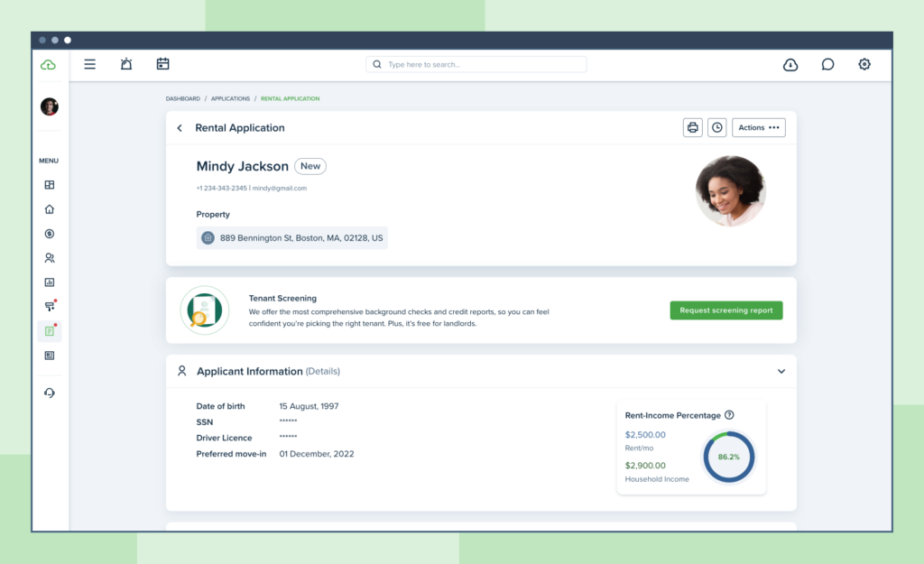The width and height of the screenshot is (924, 564).
Task: Open the reports chart sidebar icon
Action: (x=50, y=282)
